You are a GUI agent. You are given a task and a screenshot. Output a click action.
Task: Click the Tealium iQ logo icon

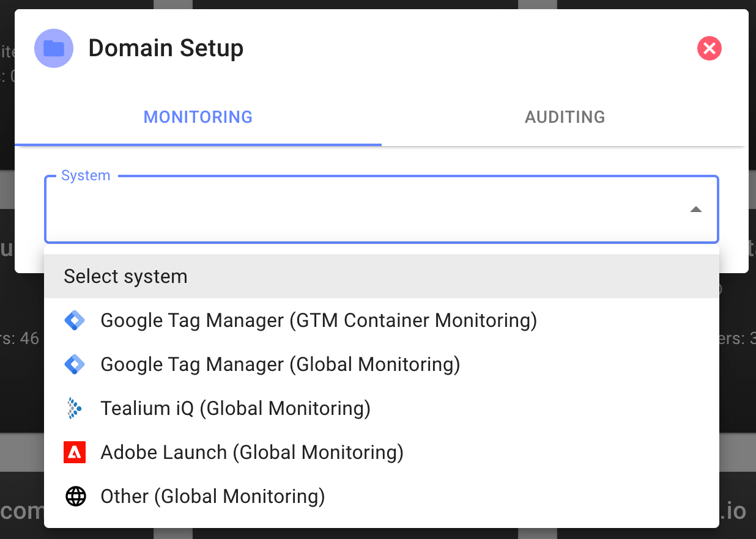pos(75,408)
